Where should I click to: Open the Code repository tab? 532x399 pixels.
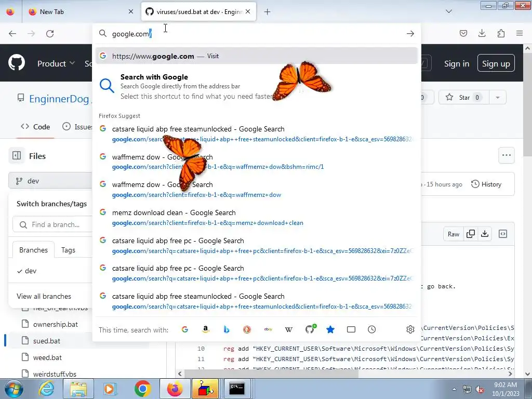pos(35,127)
